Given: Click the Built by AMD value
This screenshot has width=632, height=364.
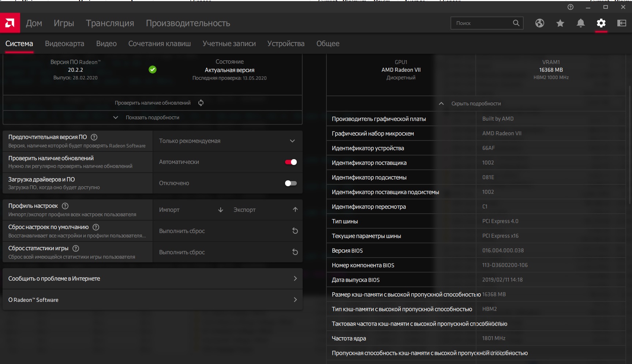Looking at the screenshot, I should (x=498, y=119).
